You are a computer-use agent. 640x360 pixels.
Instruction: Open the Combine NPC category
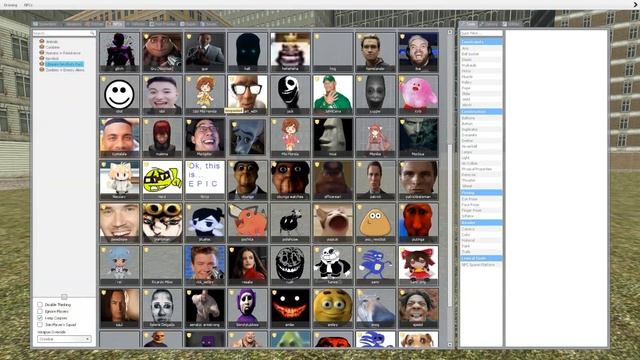click(x=52, y=47)
